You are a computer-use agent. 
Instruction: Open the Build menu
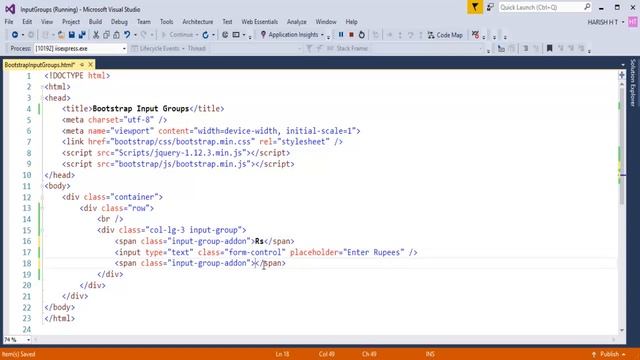[95, 22]
